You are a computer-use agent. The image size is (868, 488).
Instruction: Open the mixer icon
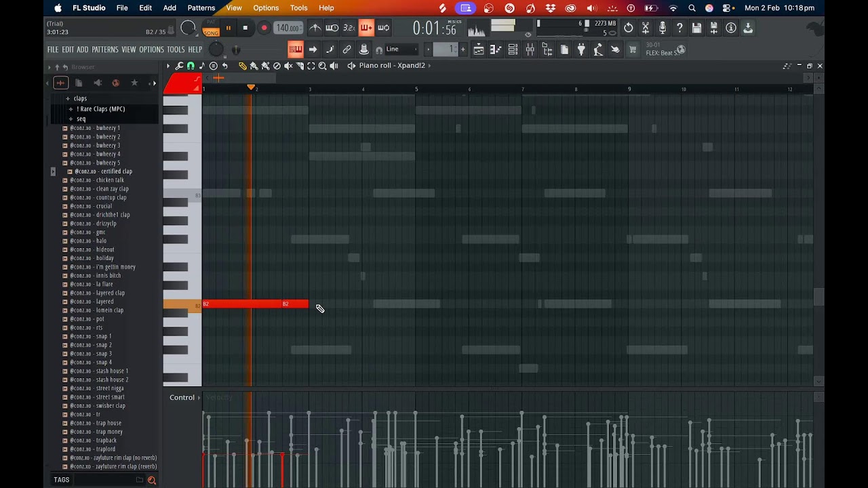point(530,49)
